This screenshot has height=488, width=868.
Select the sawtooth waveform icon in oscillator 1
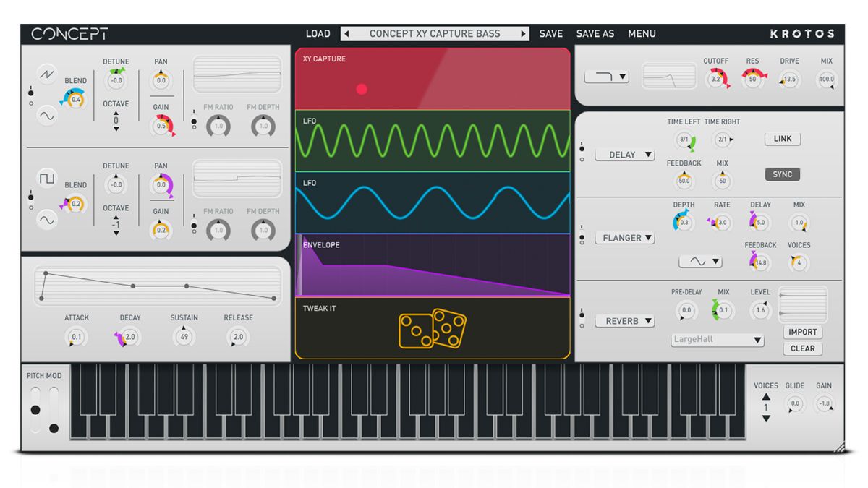click(x=47, y=74)
